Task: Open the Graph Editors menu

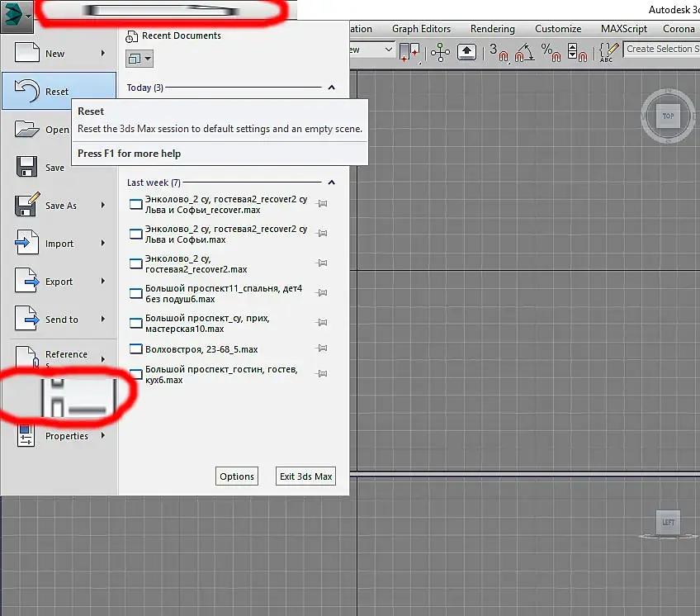Action: [x=422, y=29]
